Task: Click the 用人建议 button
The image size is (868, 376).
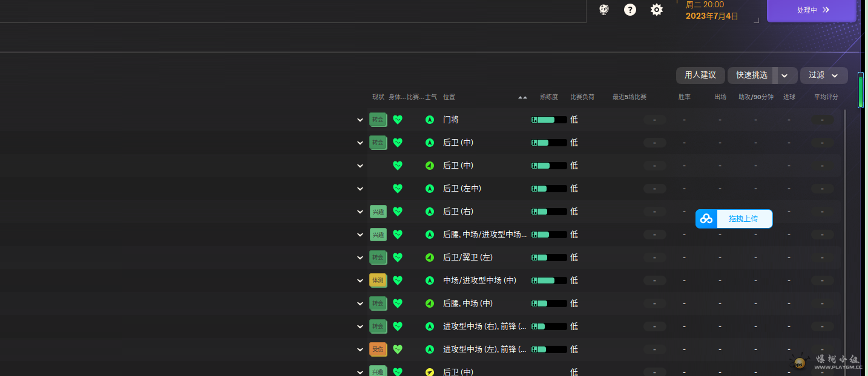Action: point(700,76)
